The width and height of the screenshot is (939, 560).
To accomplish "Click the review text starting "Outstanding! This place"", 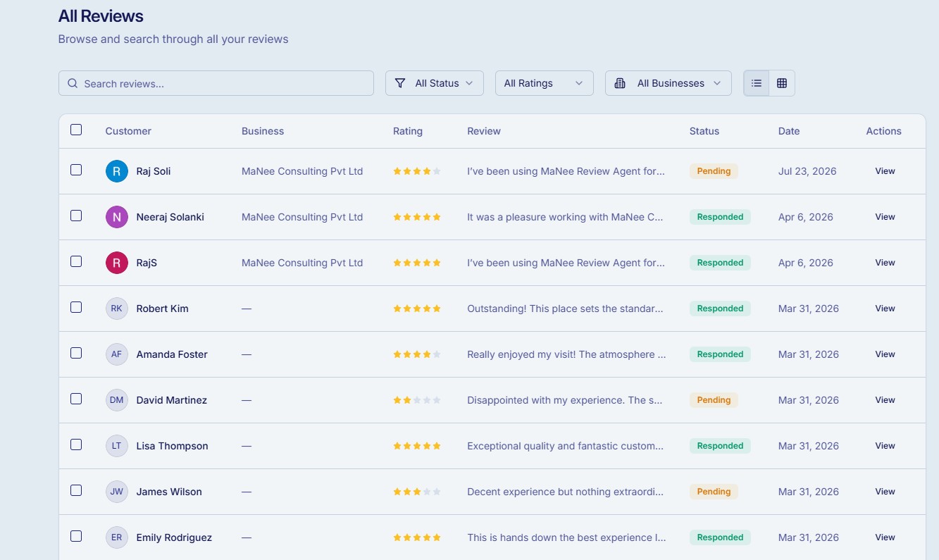I will point(566,309).
